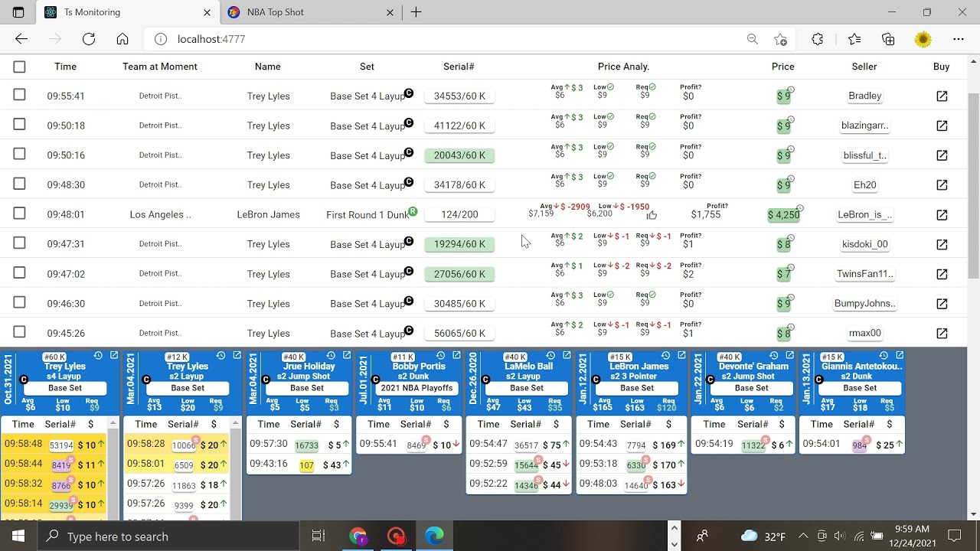Open external link on LaMelo Ball card

[x=567, y=356]
